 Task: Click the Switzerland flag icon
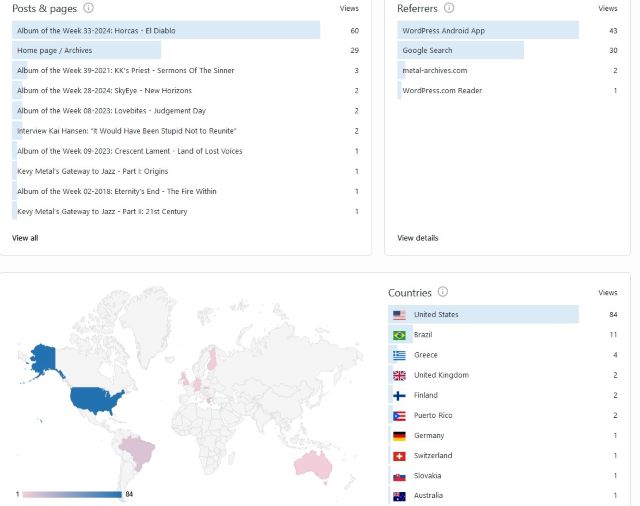(x=399, y=455)
